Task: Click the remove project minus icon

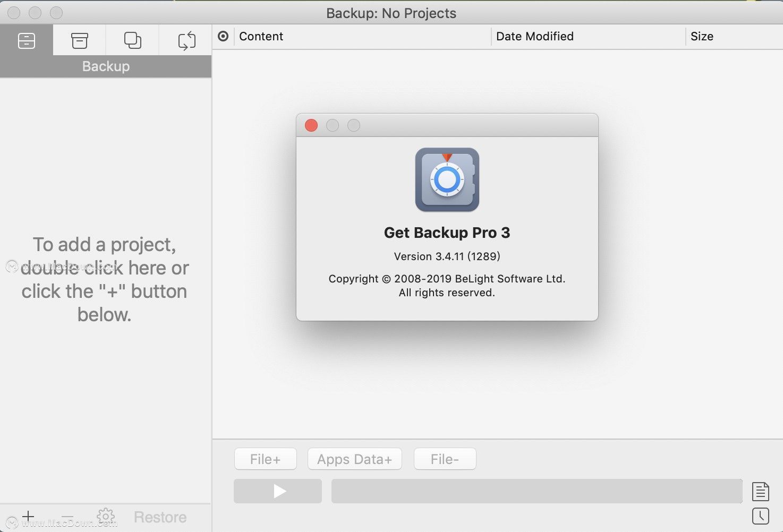Action: (x=67, y=516)
